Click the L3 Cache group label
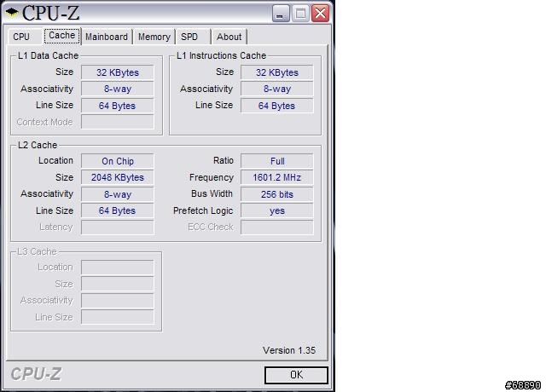 coord(37,251)
